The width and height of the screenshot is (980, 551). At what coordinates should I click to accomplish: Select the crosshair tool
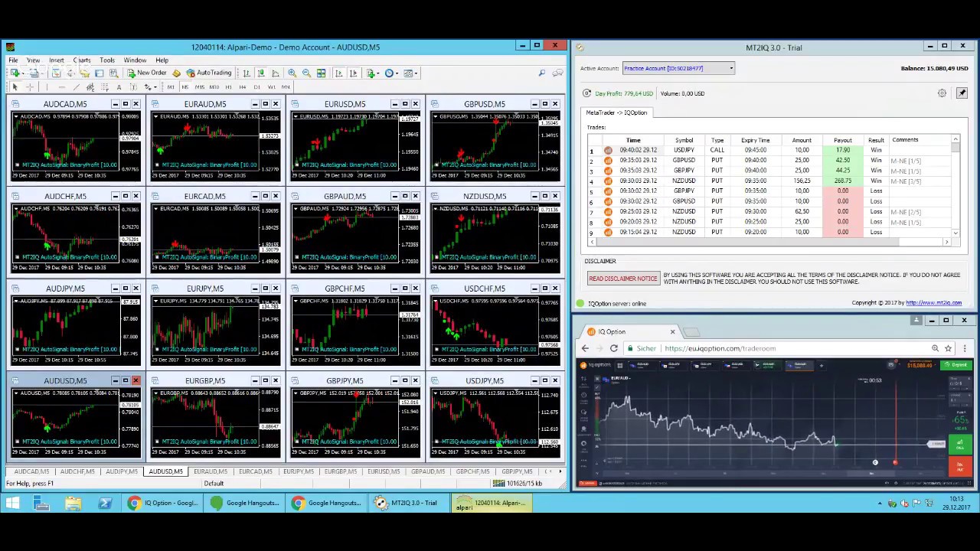tap(30, 87)
